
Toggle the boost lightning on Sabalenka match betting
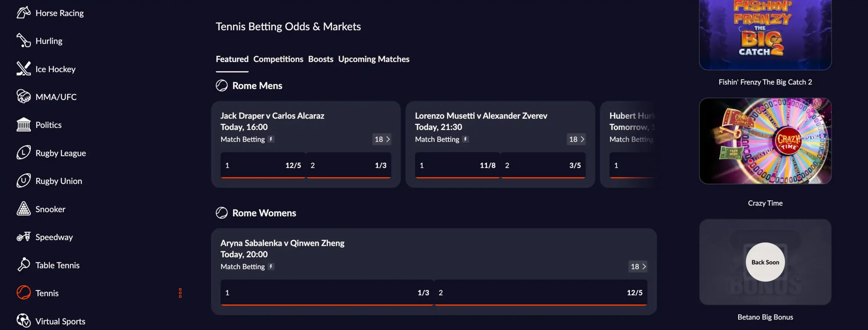[x=270, y=267]
